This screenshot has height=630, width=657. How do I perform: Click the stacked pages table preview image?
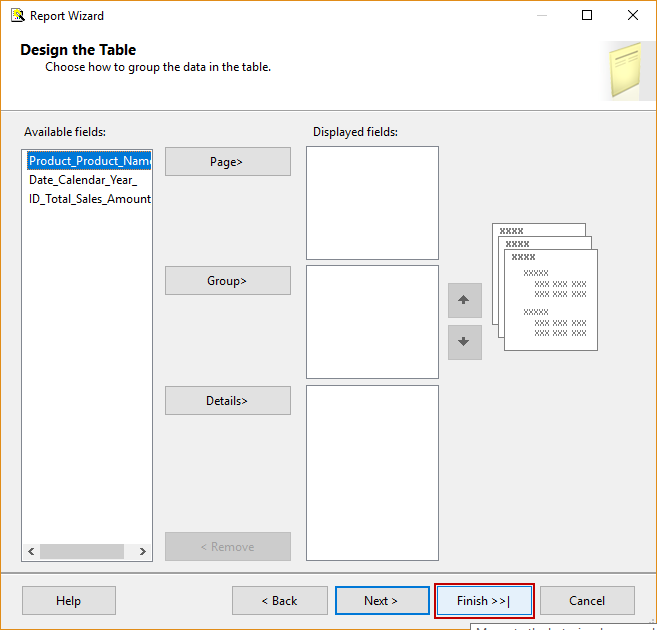click(545, 286)
